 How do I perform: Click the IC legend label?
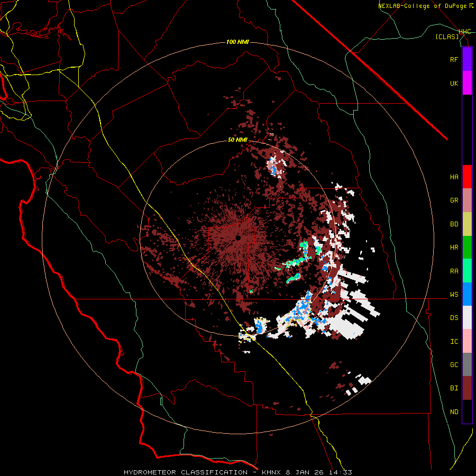(x=454, y=342)
